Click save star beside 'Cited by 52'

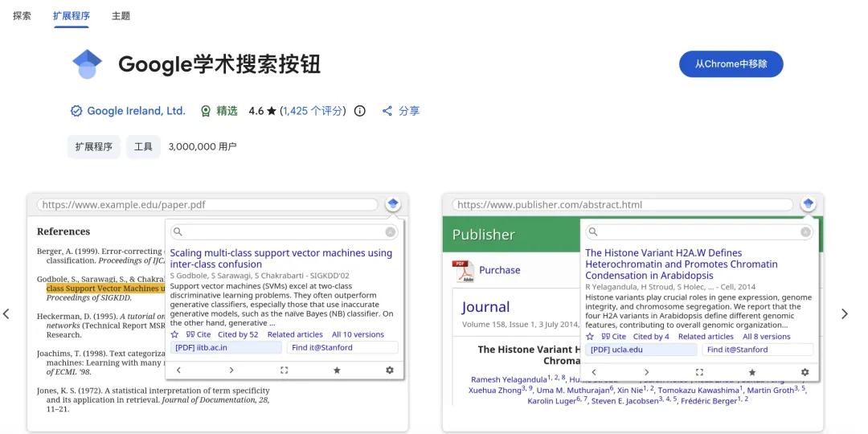point(174,335)
